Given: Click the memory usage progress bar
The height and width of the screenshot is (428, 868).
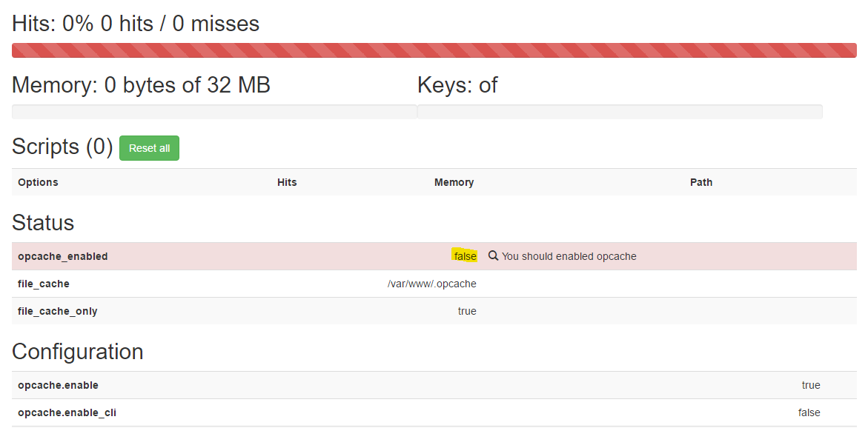Looking at the screenshot, I should pos(213,112).
